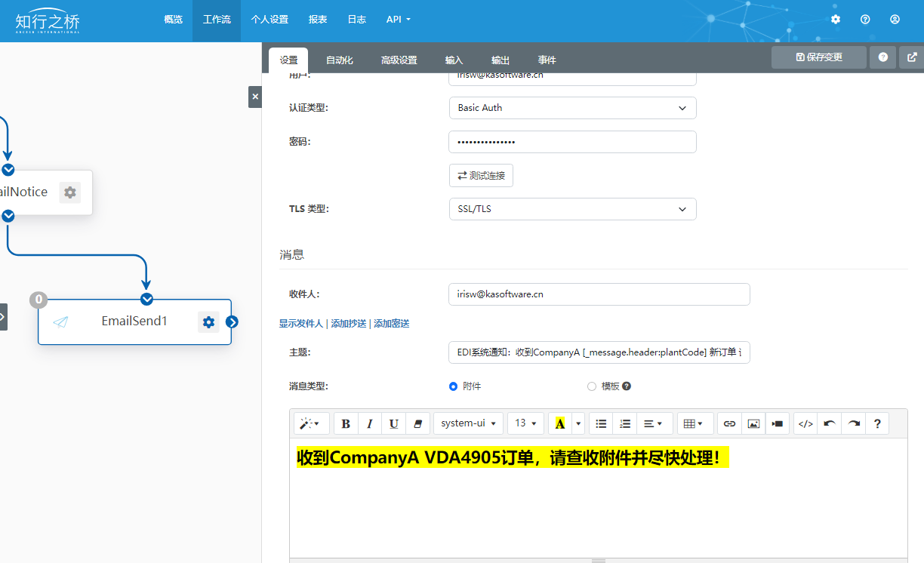The width and height of the screenshot is (924, 563).
Task: Apply italic formatting in the editor
Action: pos(369,424)
